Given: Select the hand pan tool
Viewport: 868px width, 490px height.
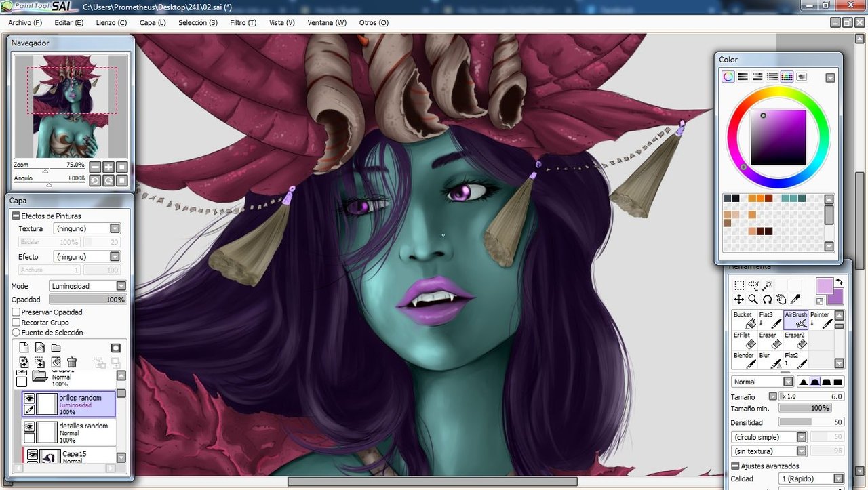Looking at the screenshot, I should [x=781, y=299].
